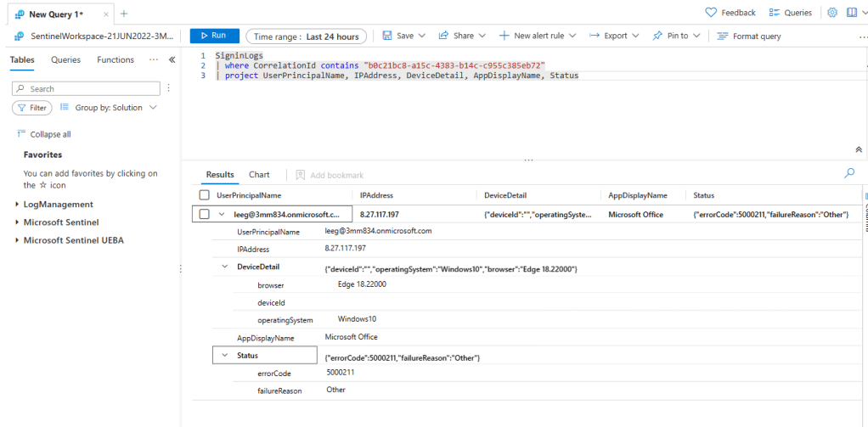This screenshot has width=868, height=427.
Task: Select all rows using header checkbox
Action: coord(204,195)
